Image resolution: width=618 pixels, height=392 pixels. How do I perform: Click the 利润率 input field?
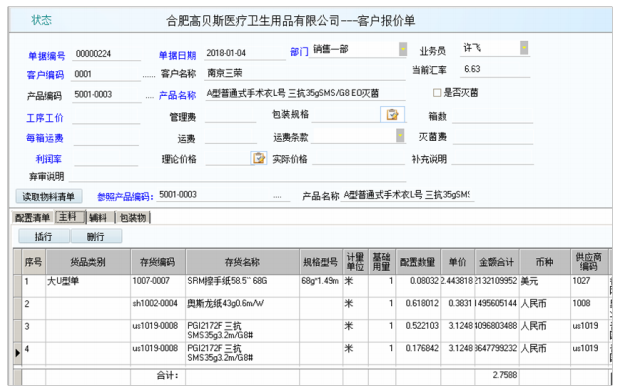click(106, 158)
